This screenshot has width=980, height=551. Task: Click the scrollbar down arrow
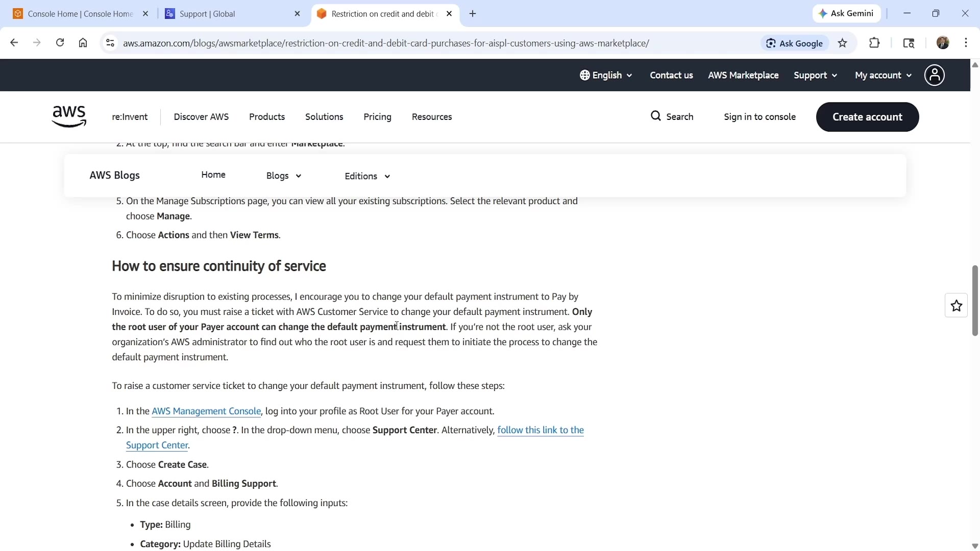tap(975, 546)
